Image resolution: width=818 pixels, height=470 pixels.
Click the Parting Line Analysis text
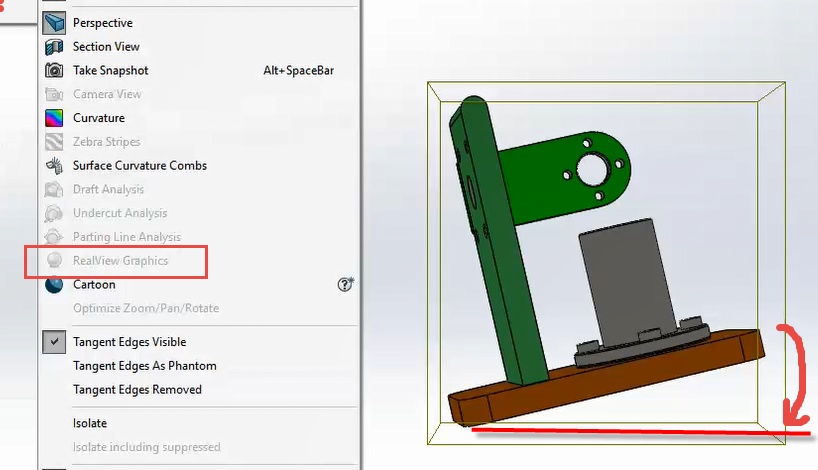(127, 237)
